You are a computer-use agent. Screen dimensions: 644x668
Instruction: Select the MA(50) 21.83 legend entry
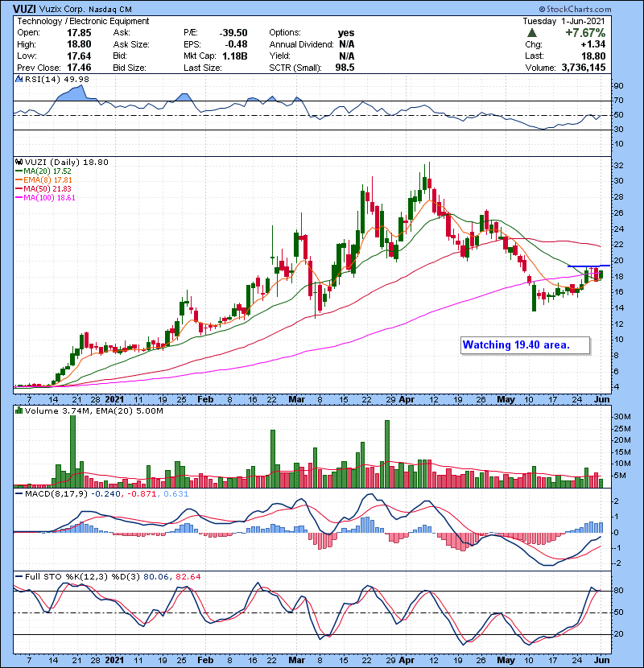[43, 188]
